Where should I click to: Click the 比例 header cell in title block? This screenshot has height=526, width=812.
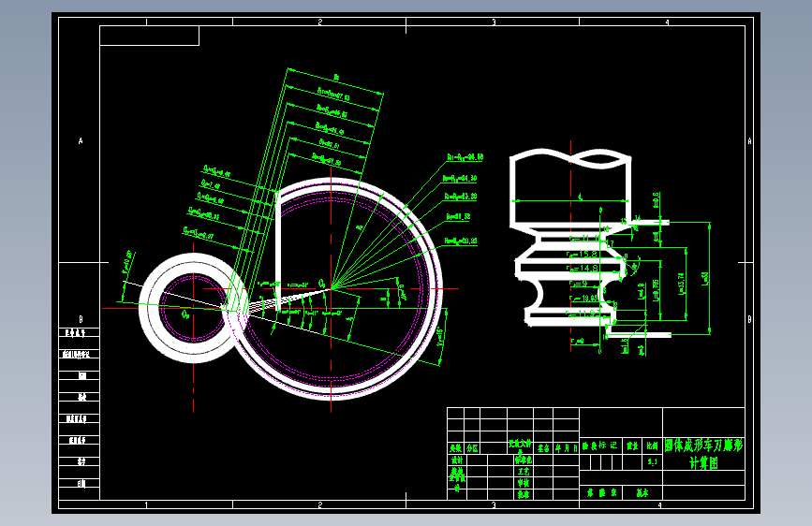pos(653,446)
